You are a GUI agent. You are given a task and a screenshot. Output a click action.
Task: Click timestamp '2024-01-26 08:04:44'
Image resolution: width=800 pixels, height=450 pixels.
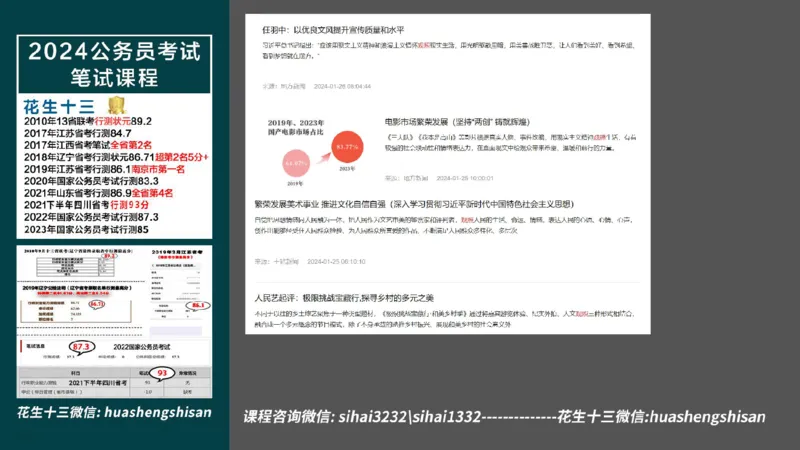coord(342,86)
